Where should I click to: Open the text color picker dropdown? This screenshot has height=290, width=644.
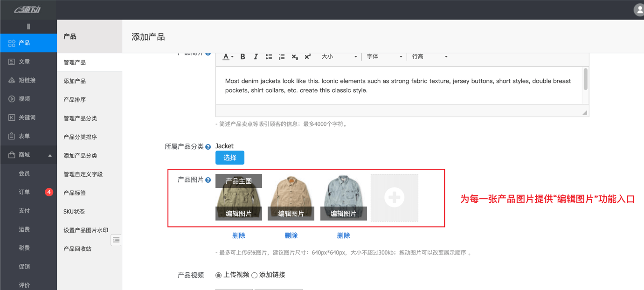pos(228,56)
